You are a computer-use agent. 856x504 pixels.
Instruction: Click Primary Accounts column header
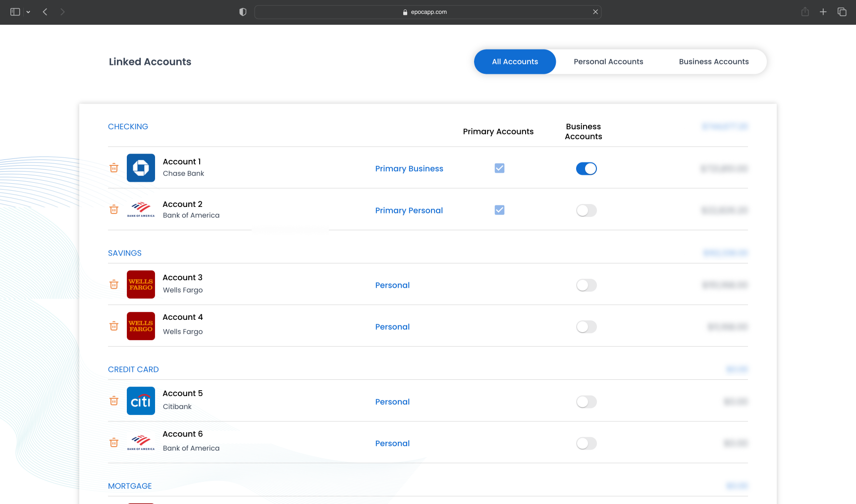tap(498, 131)
